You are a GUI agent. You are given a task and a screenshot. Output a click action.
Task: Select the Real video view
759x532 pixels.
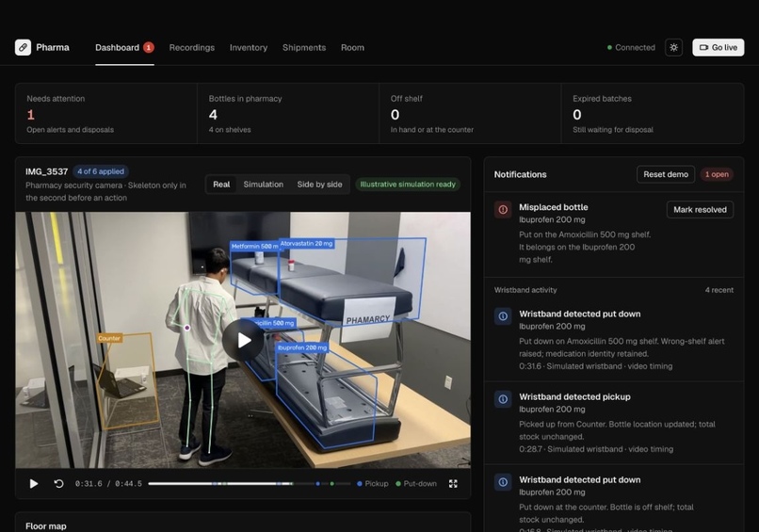[221, 185]
